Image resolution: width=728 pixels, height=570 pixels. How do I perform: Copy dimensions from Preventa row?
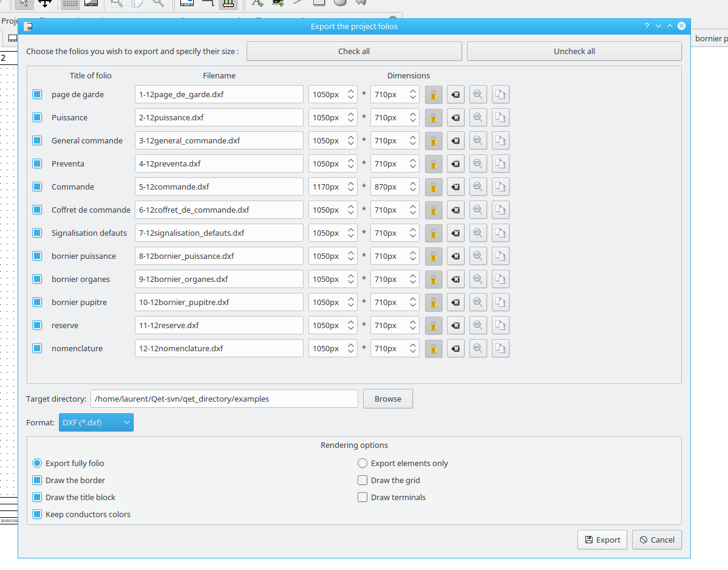click(500, 163)
